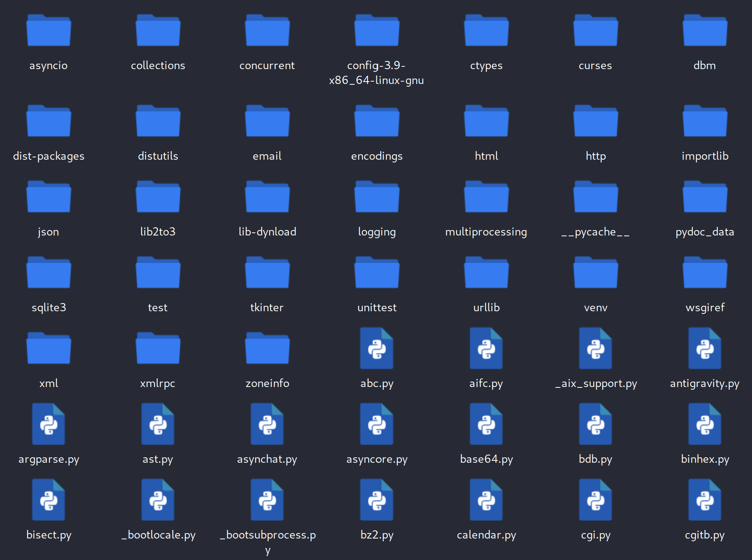Click the argparse.py file icon
The height and width of the screenshot is (560, 752).
point(49,424)
